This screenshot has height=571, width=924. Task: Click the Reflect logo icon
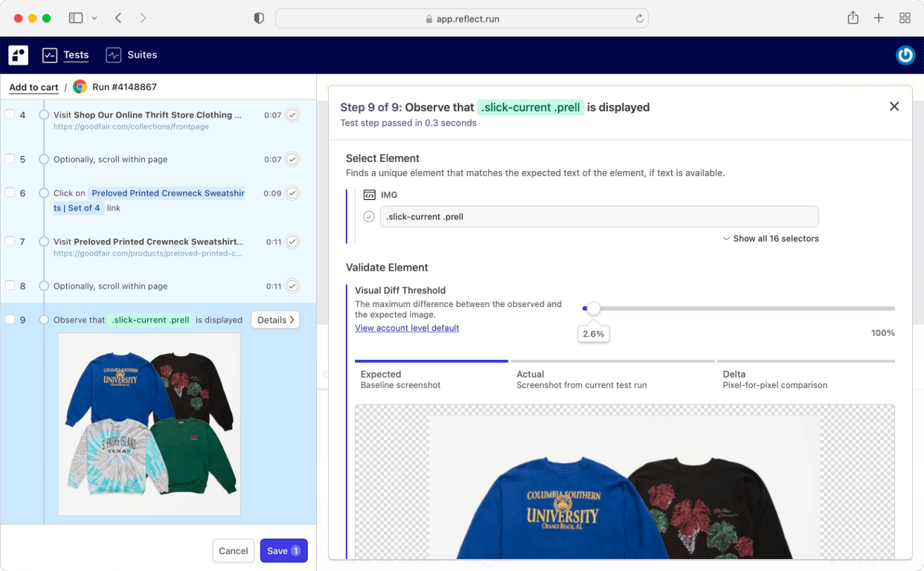pyautogui.click(x=19, y=55)
